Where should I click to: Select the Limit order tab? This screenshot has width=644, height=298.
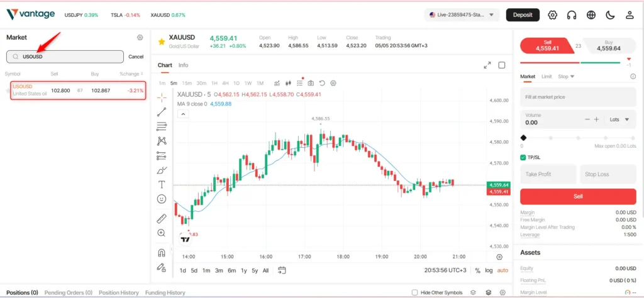[547, 76]
